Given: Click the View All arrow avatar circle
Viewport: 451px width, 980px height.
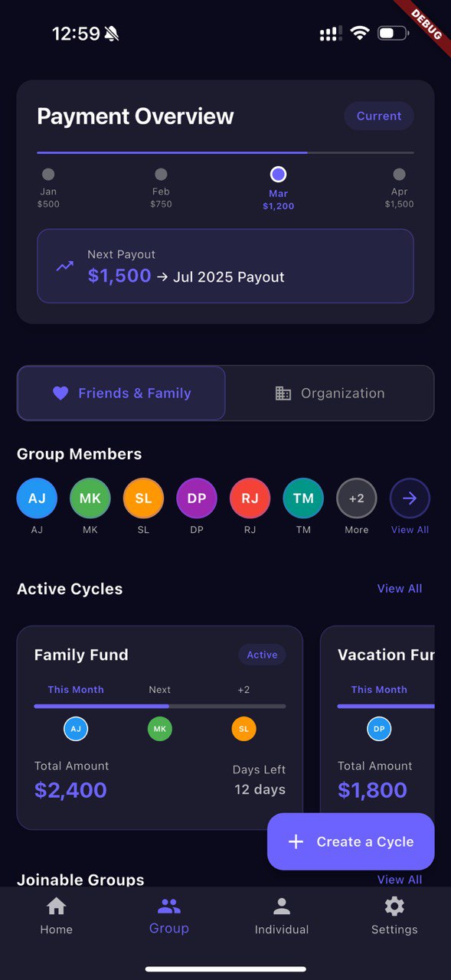Looking at the screenshot, I should coord(410,497).
